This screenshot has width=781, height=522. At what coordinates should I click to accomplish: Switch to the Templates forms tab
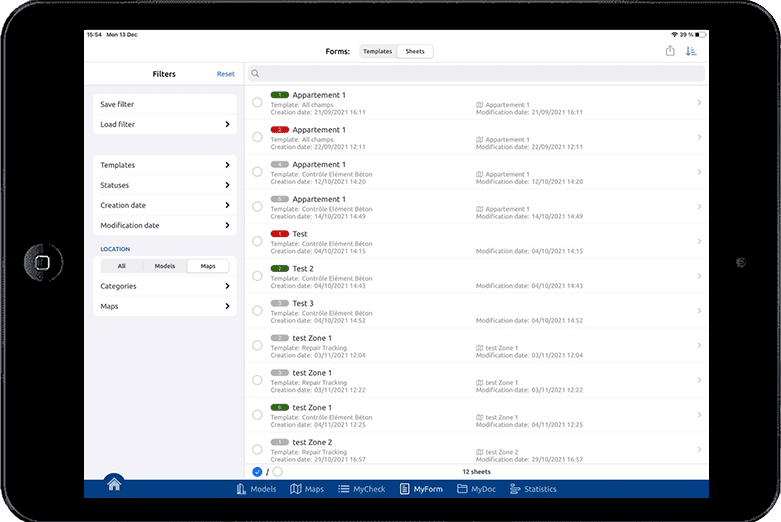[x=378, y=51]
